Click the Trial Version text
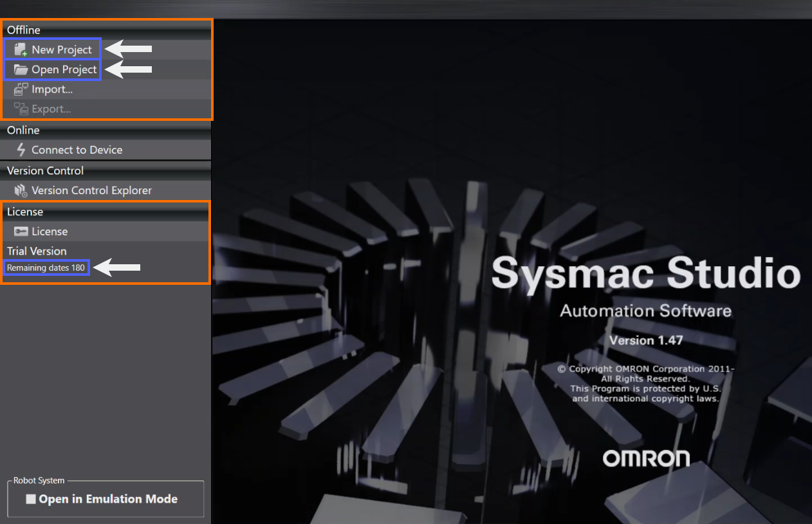The image size is (812, 524). point(37,251)
